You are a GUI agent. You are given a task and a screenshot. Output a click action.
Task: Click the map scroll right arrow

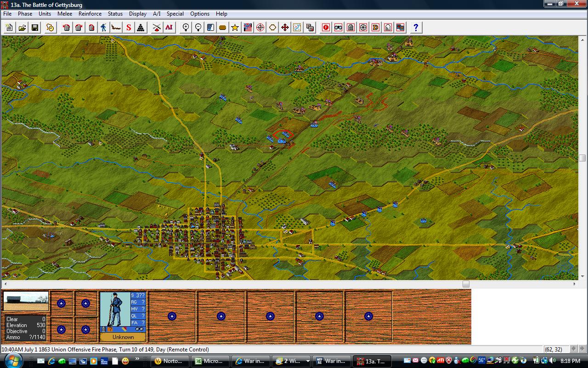[x=574, y=284]
